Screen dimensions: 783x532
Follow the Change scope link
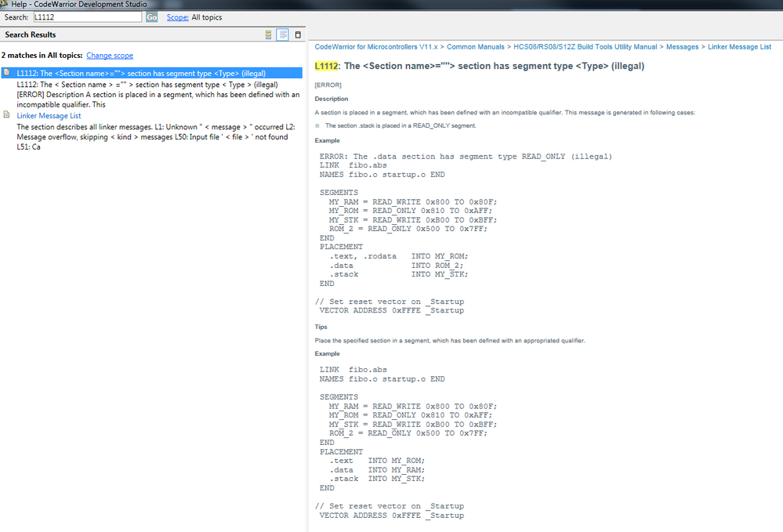coord(110,56)
